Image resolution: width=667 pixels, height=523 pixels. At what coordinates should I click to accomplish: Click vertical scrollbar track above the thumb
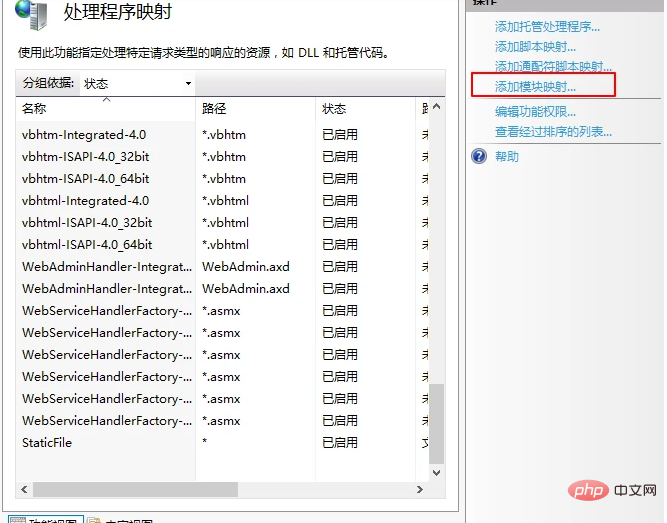[x=436, y=249]
